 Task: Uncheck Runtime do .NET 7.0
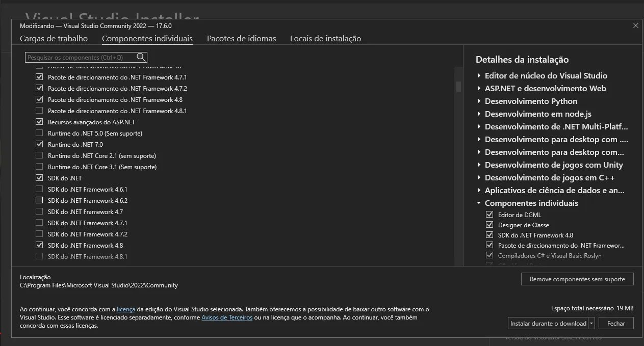click(x=39, y=145)
